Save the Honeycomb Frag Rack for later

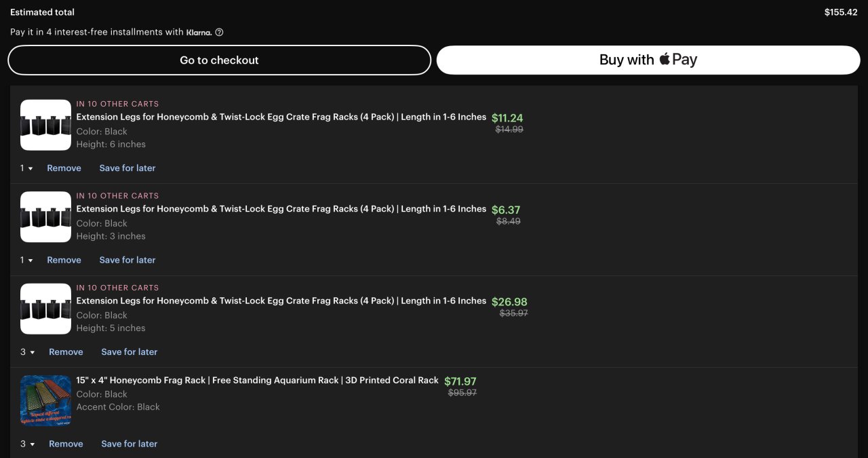pyautogui.click(x=130, y=444)
